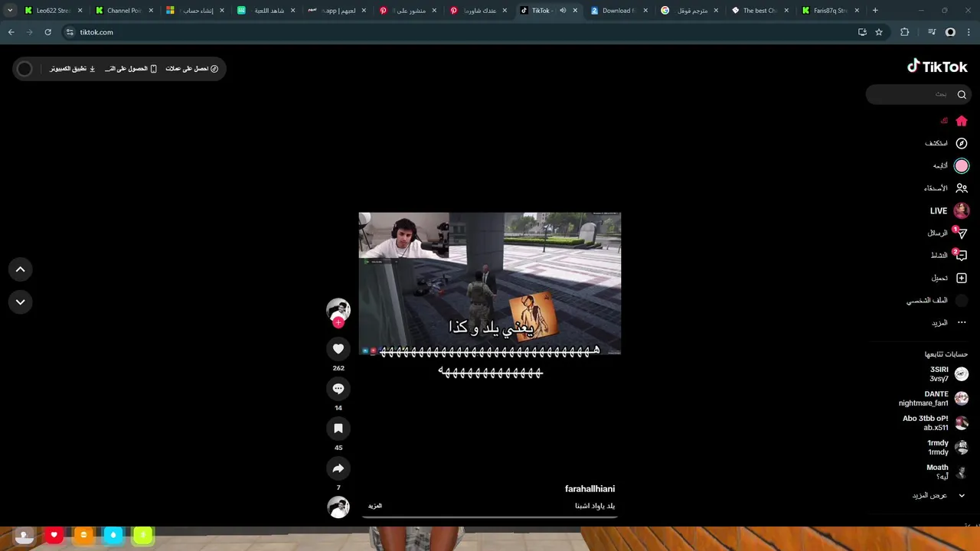The height and width of the screenshot is (551, 980).
Task: Click the TikTok logo
Action: (937, 67)
